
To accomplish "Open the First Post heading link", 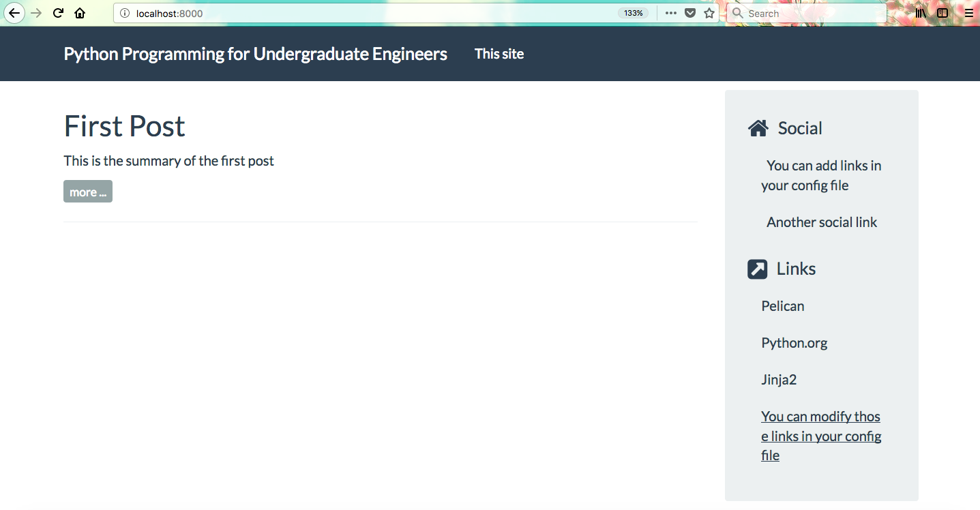I will 124,126.
